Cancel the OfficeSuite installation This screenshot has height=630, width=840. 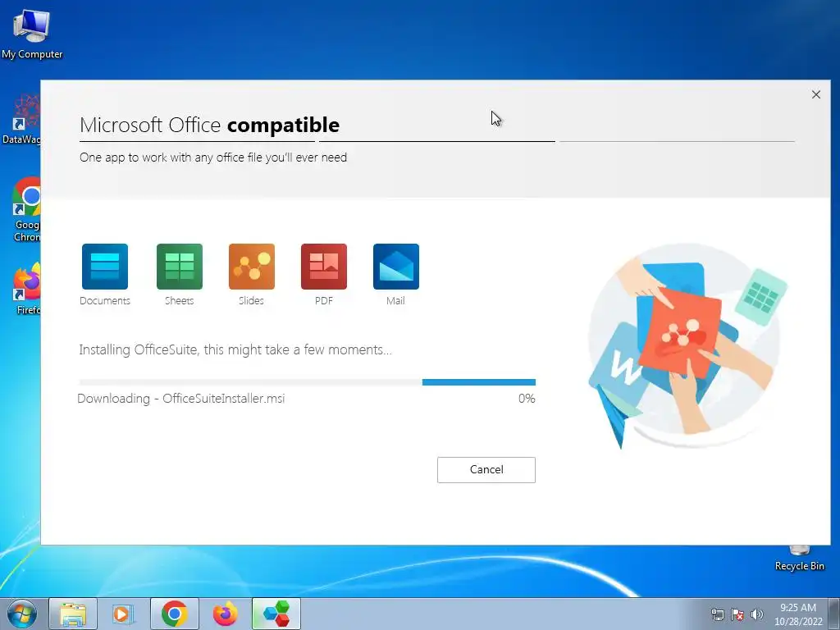tap(486, 470)
